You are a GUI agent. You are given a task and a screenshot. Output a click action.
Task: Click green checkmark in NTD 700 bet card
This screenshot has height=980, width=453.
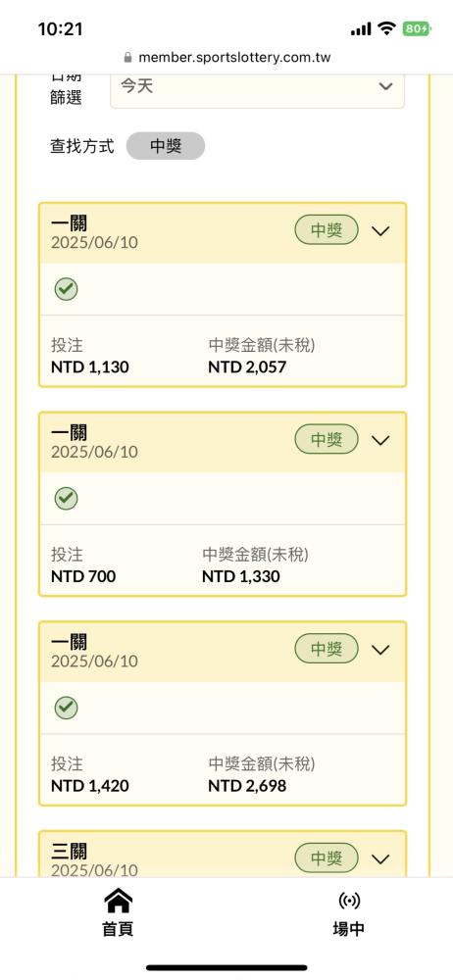(66, 499)
